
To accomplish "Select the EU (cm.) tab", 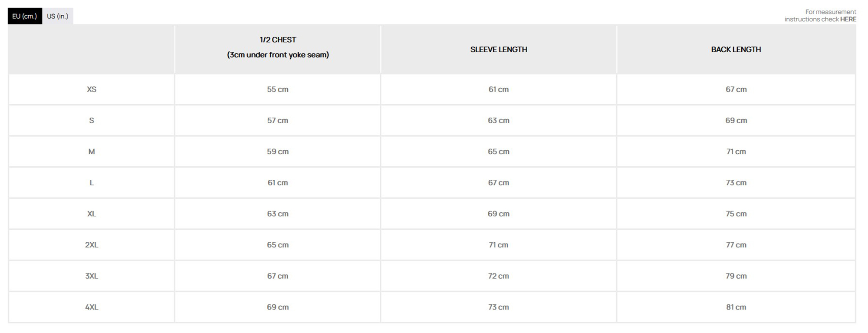I will tap(25, 16).
